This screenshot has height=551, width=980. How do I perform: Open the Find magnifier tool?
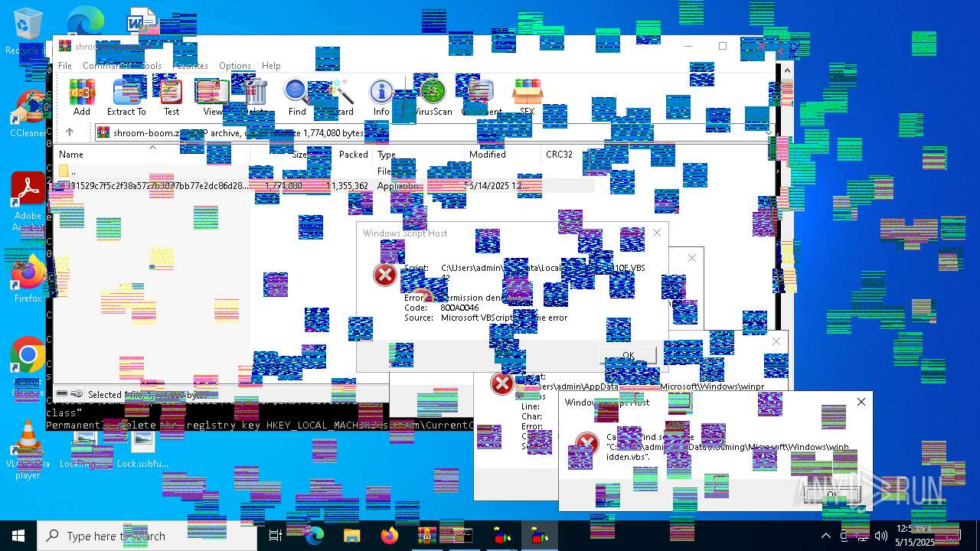pos(297,97)
